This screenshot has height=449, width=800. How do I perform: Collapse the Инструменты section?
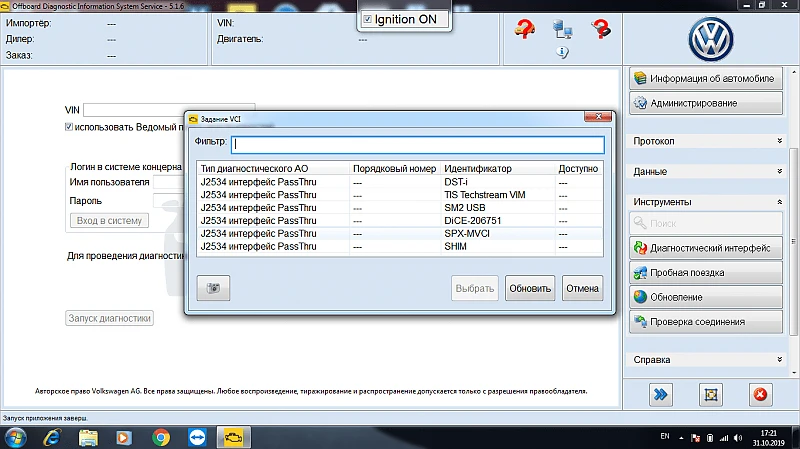click(x=707, y=202)
